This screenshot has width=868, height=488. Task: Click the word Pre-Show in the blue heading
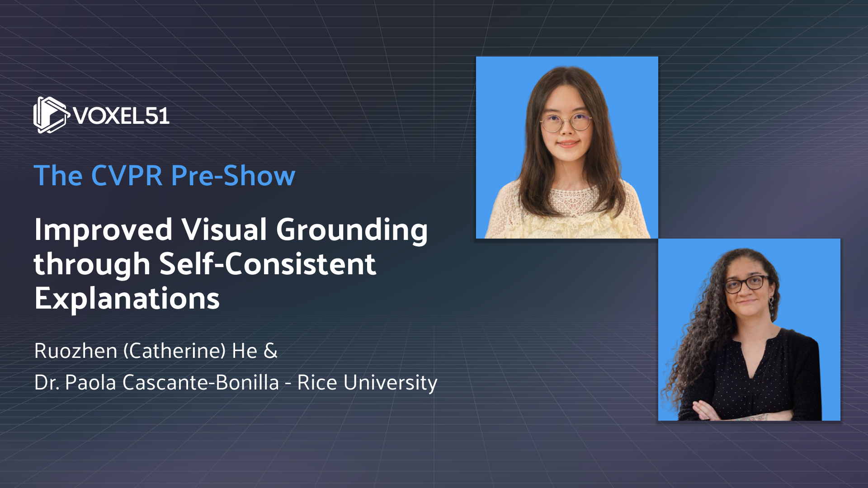click(x=233, y=175)
